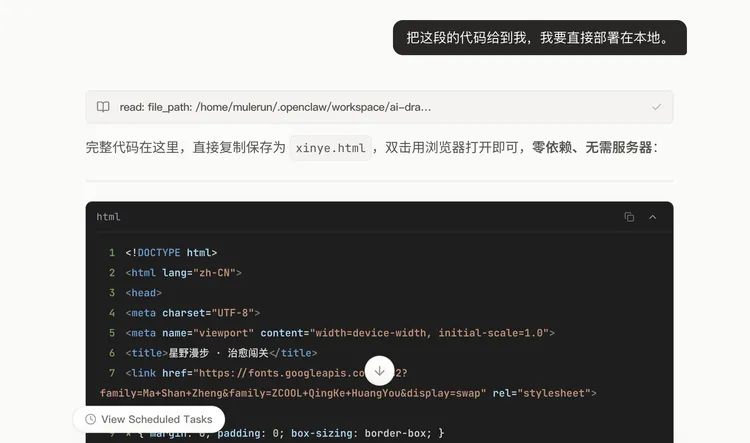Screen dimensions: 750x443
Task: Click the DOCTYPE html code line
Action: (171, 253)
